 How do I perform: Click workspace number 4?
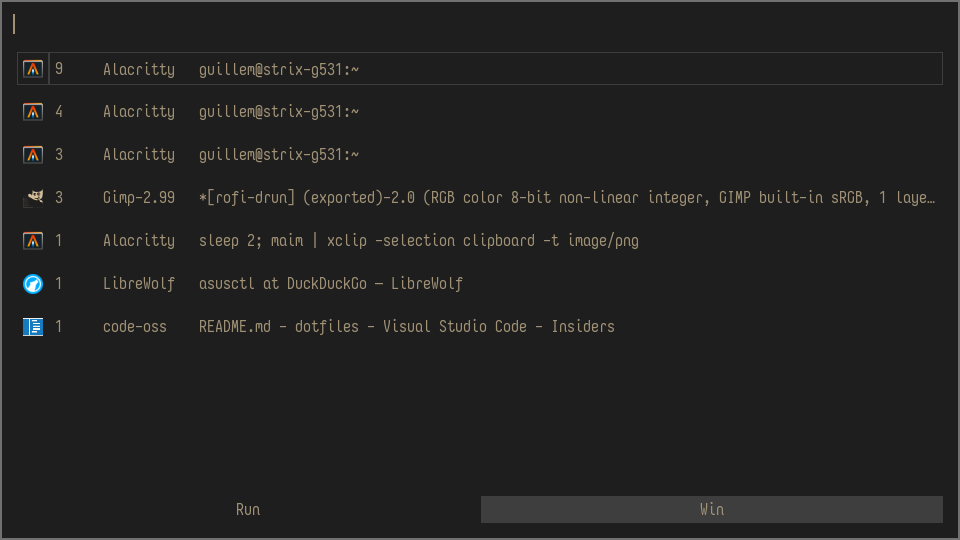[x=59, y=111]
